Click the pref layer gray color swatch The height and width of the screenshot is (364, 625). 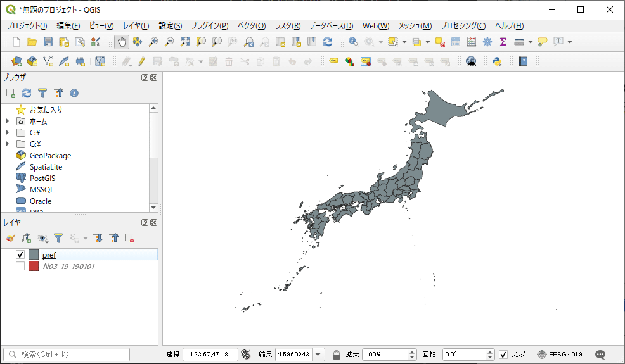(34, 254)
